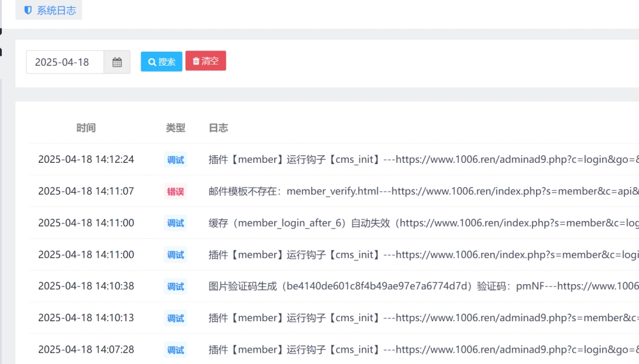Click the 14:10:13 log message about cms_init
Viewport: 639px width, 364px height.
click(x=424, y=317)
